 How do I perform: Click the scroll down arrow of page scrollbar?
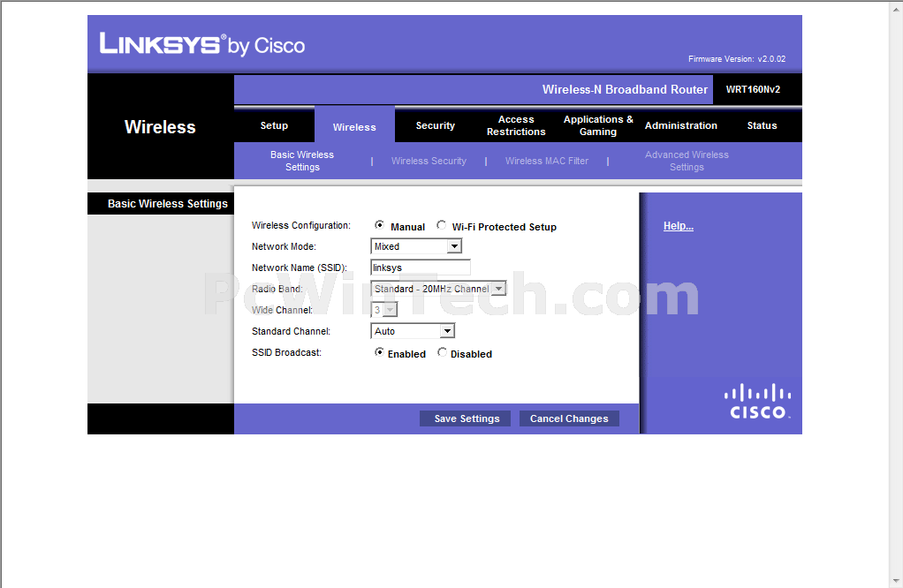click(x=896, y=582)
